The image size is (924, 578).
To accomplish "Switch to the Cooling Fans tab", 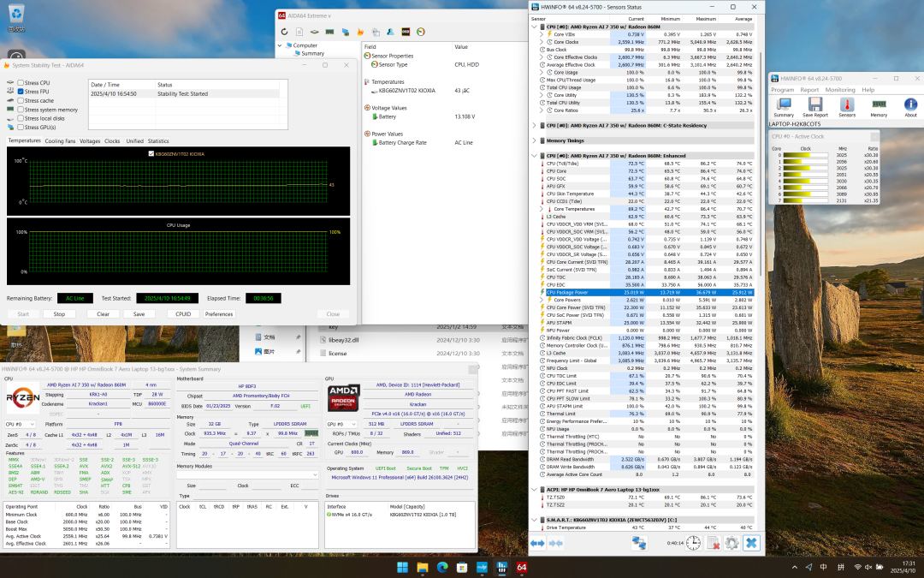I will click(60, 141).
